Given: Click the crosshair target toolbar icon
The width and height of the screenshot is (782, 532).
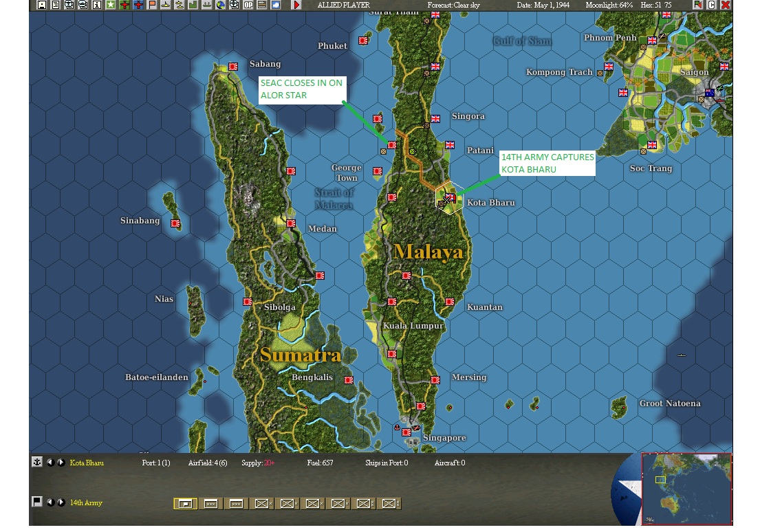Looking at the screenshot, I should [234, 5].
